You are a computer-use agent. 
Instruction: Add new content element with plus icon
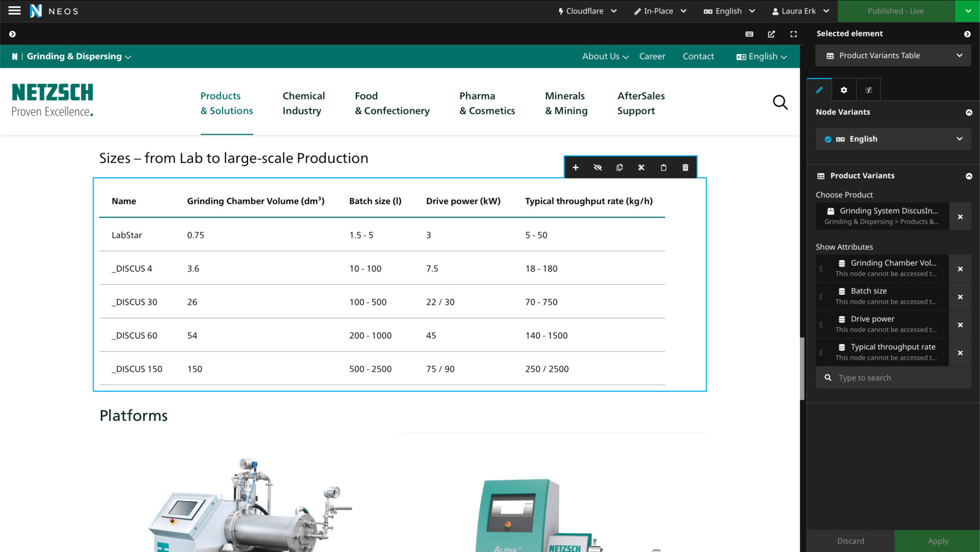coord(575,167)
